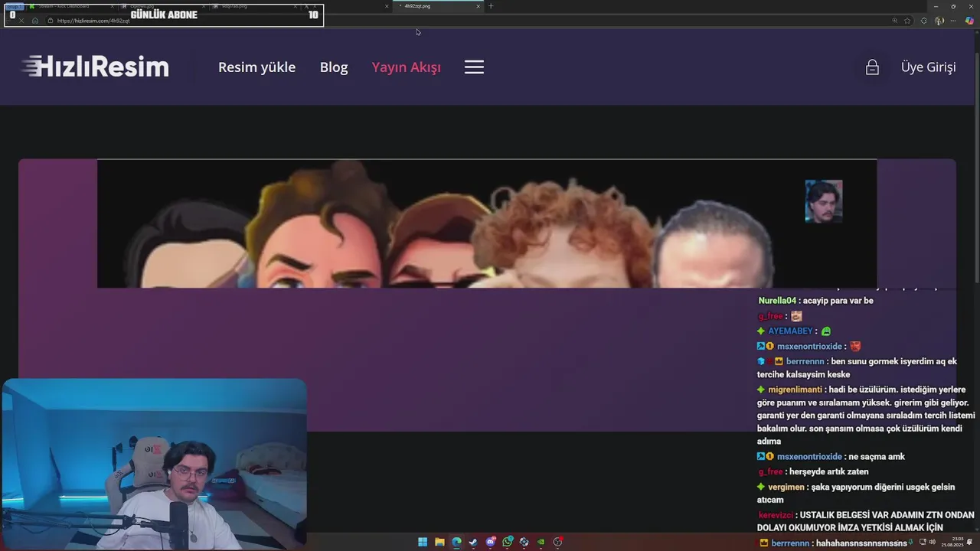The height and width of the screenshot is (551, 980).
Task: Click the message 'ne saçma amk'
Action: (877, 457)
